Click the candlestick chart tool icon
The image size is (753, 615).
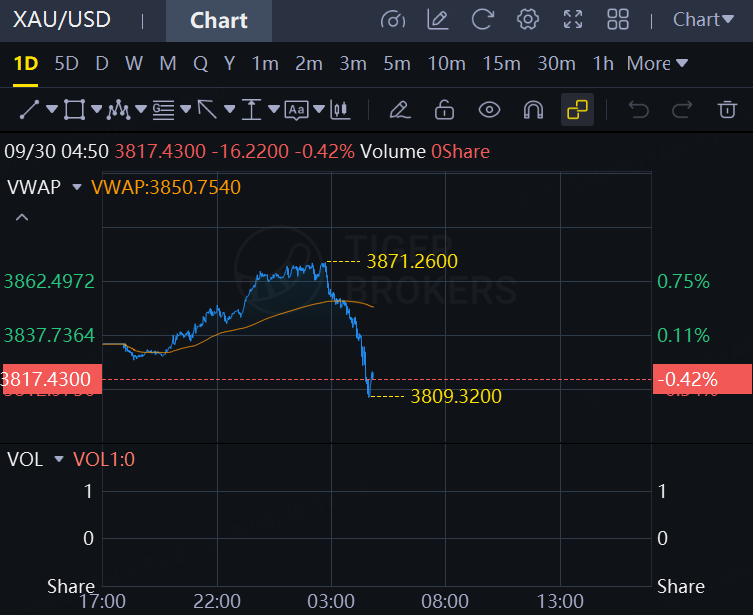(340, 110)
